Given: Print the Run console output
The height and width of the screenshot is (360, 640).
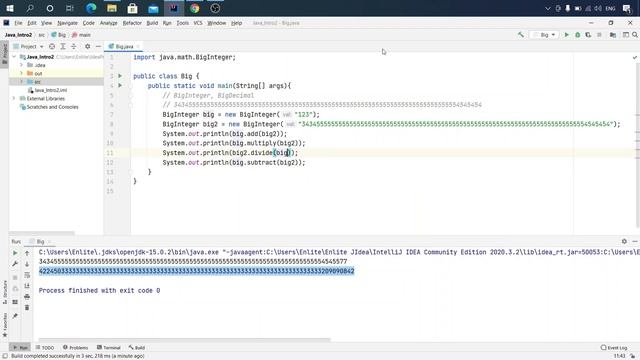Looking at the screenshot, I should (27, 296).
